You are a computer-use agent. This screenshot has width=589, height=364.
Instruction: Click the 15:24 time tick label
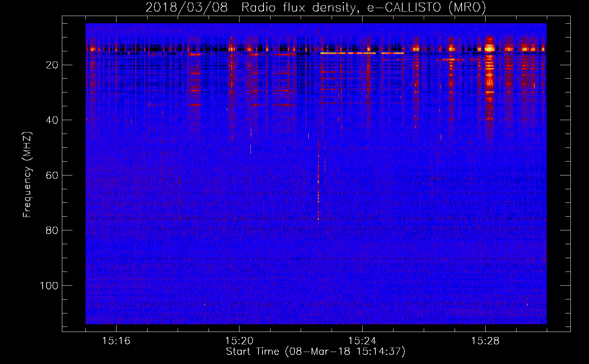pos(362,341)
